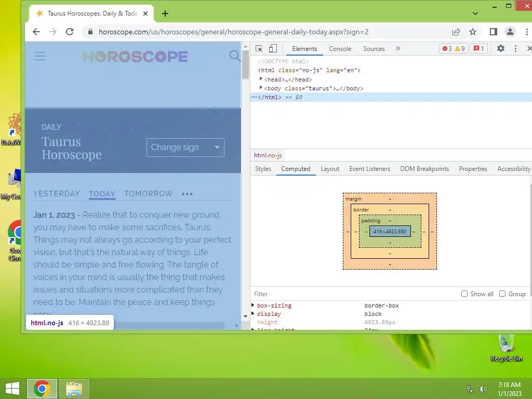The height and width of the screenshot is (399, 532).
Task: Click Chrome icon in taskbar
Action: [42, 389]
